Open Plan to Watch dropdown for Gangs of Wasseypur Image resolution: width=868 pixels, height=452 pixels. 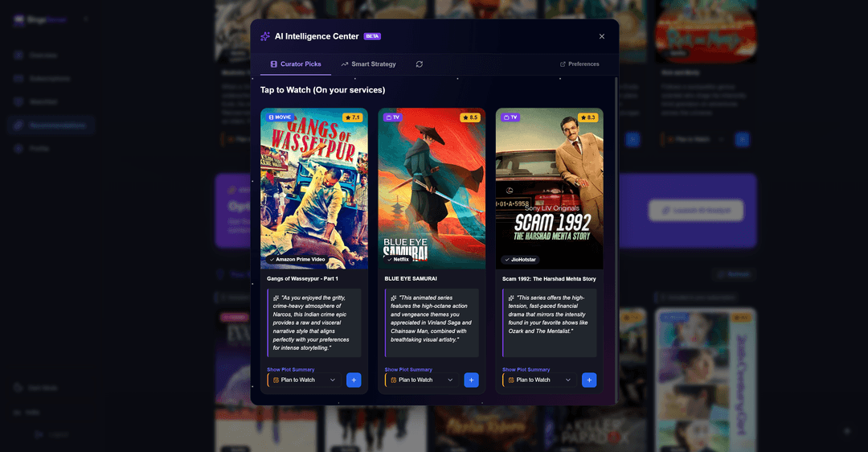point(304,380)
